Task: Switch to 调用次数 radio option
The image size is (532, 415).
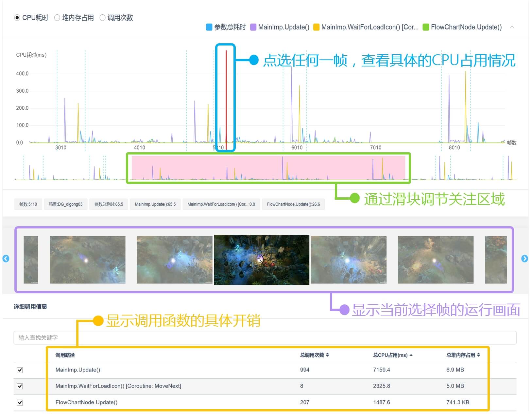Action: tap(102, 18)
